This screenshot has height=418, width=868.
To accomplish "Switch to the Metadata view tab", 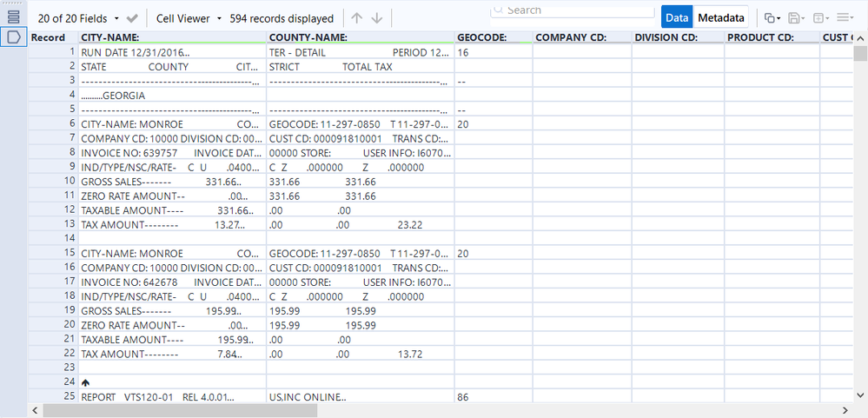I will [721, 17].
